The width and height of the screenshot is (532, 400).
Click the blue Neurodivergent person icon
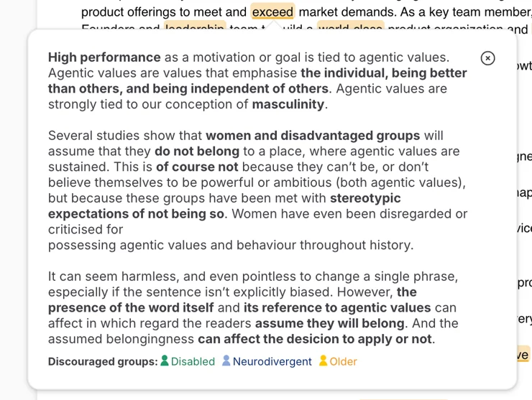pyautogui.click(x=226, y=361)
